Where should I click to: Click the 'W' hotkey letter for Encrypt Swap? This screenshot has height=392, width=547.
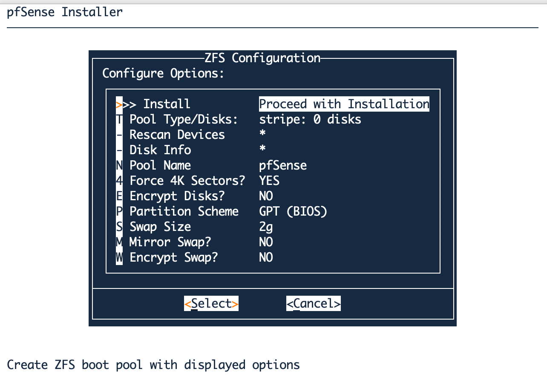click(x=119, y=257)
